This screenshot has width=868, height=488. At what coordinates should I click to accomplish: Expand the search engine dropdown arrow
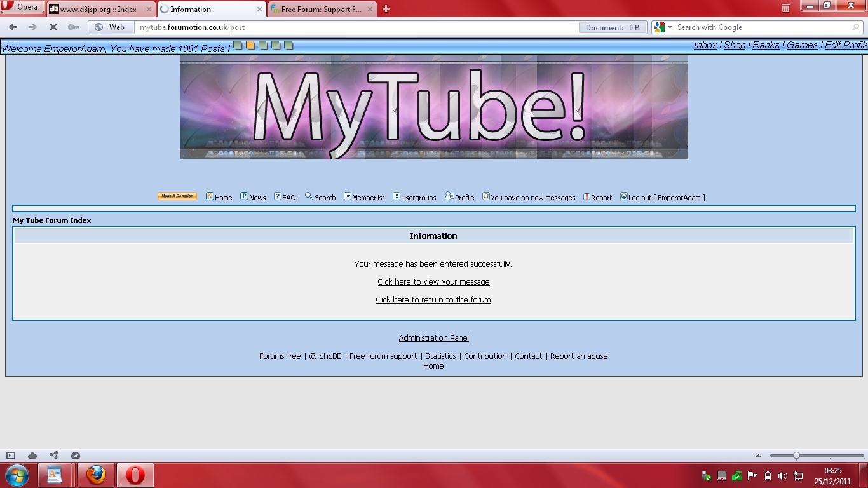tap(669, 27)
